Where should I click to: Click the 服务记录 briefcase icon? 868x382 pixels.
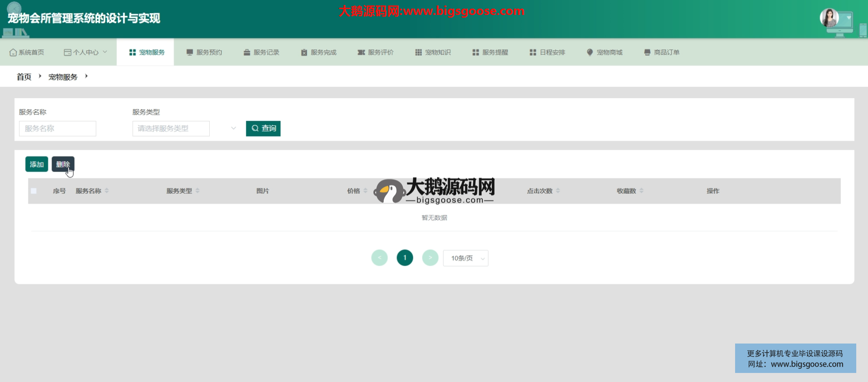(247, 53)
